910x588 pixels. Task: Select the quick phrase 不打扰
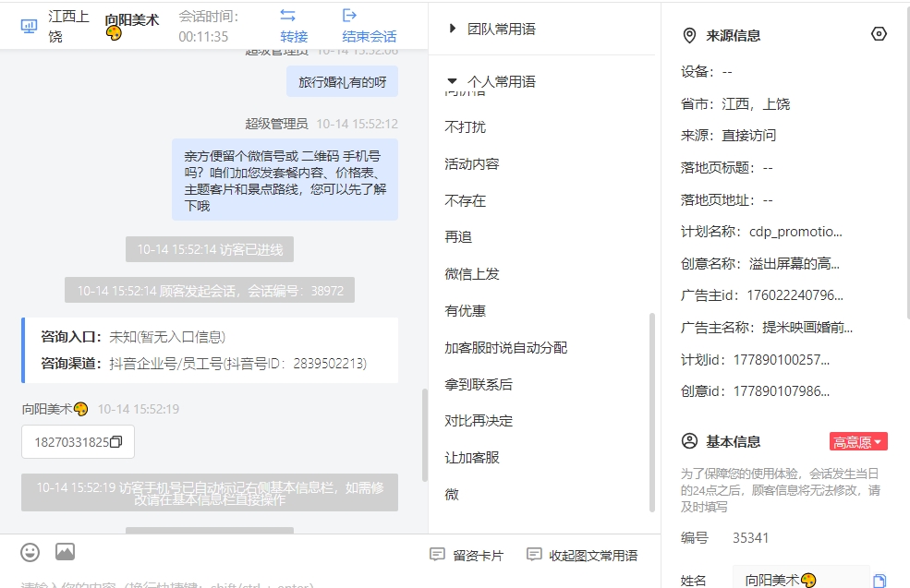click(465, 127)
